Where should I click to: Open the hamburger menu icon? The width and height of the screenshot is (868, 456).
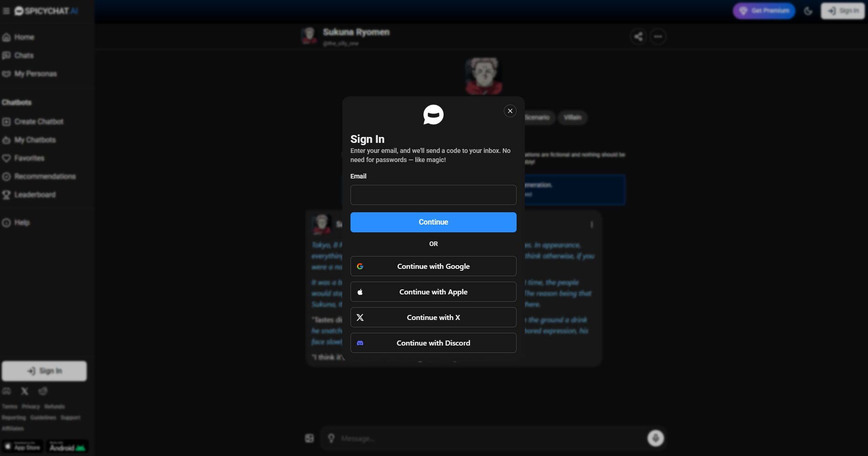(6, 11)
